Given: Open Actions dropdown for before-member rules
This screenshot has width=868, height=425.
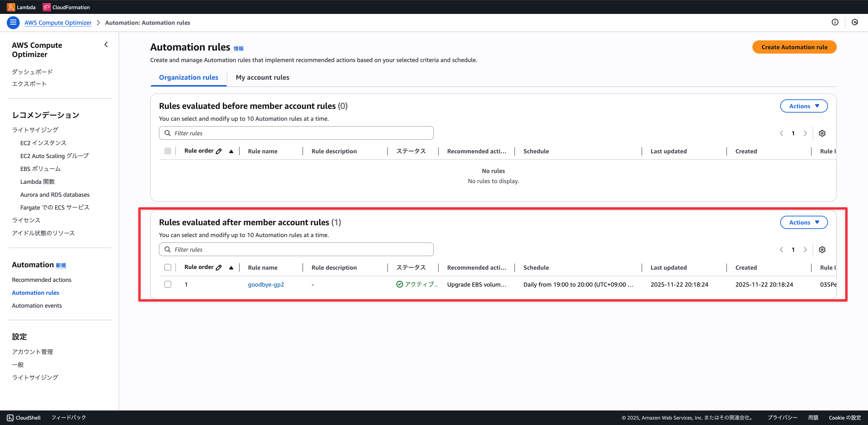Looking at the screenshot, I should pos(804,106).
